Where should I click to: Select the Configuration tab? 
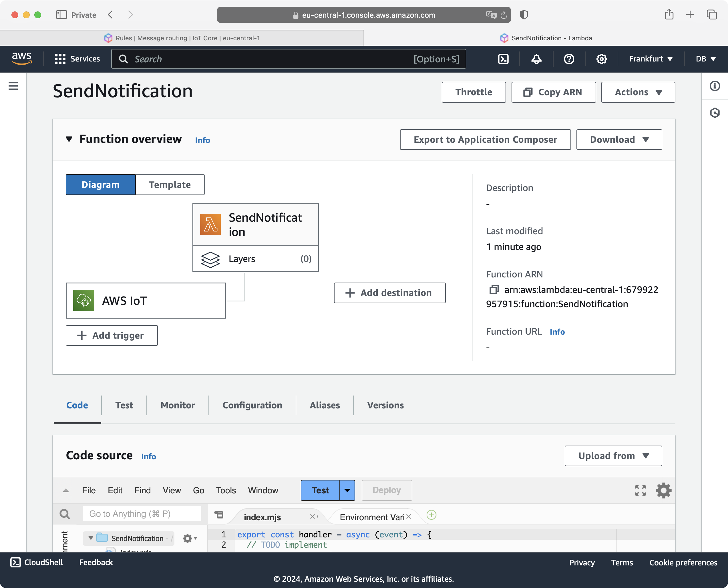(x=252, y=405)
